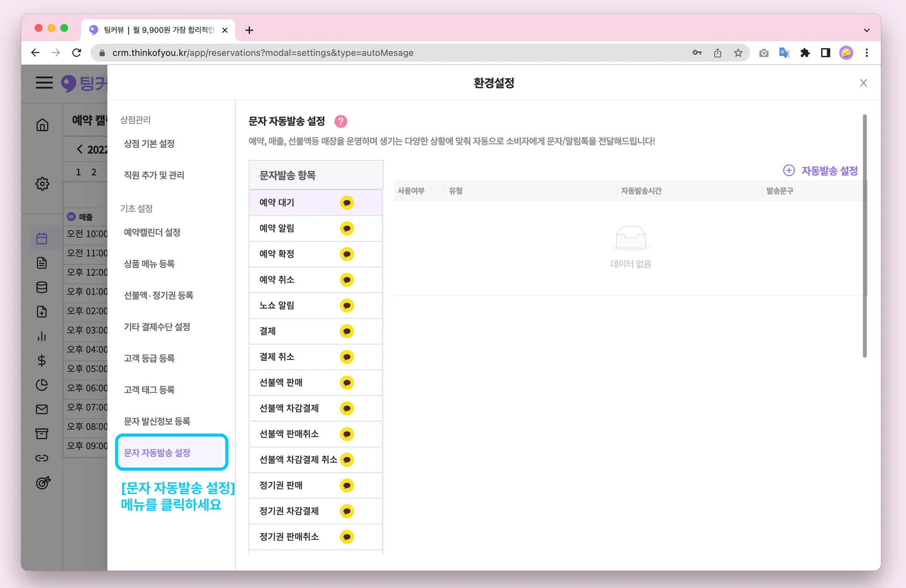Click the Google Translate extension icon
The height and width of the screenshot is (588, 906).
coord(784,53)
